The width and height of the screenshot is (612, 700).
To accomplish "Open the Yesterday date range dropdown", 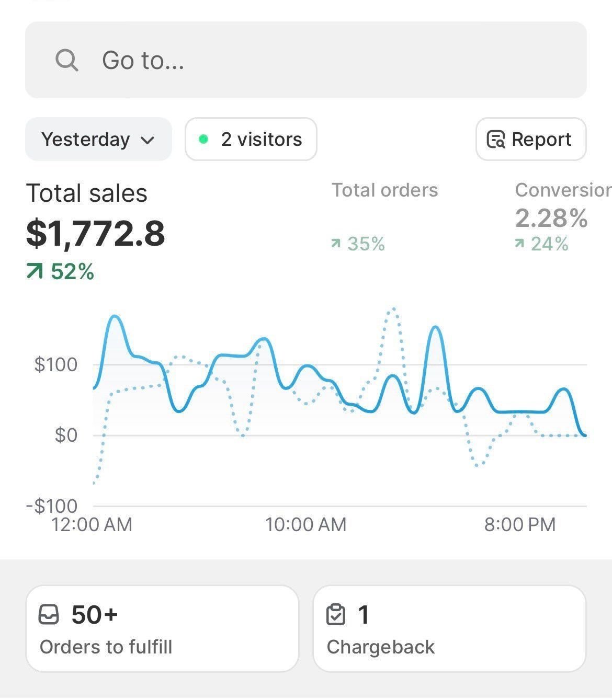I will coord(98,139).
